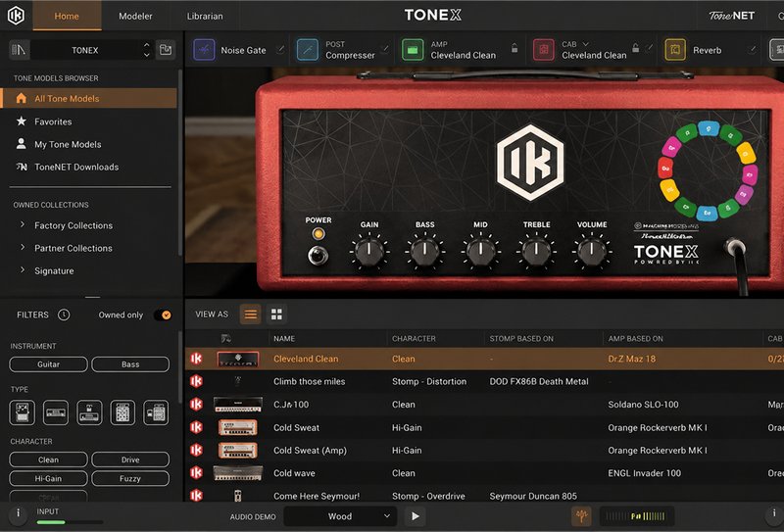This screenshot has width=784, height=532.
Task: Toggle the Noise Gate bypass checkbox
Action: 280,49
